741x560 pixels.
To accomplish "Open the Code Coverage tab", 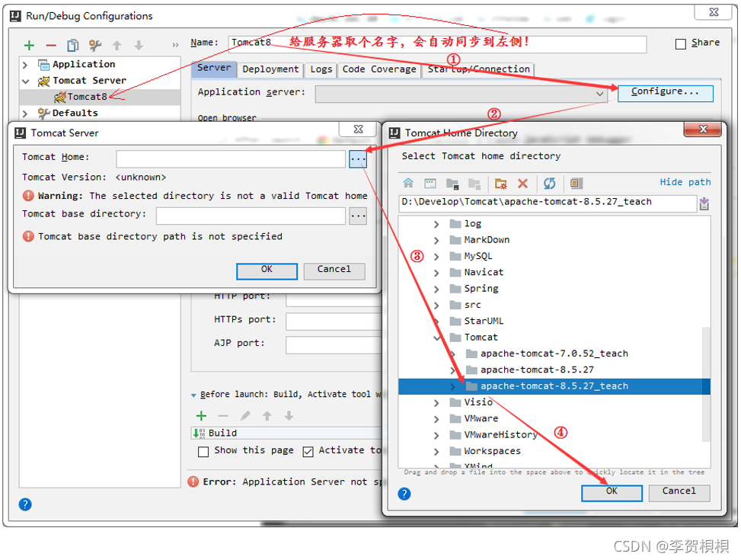I will click(x=379, y=69).
